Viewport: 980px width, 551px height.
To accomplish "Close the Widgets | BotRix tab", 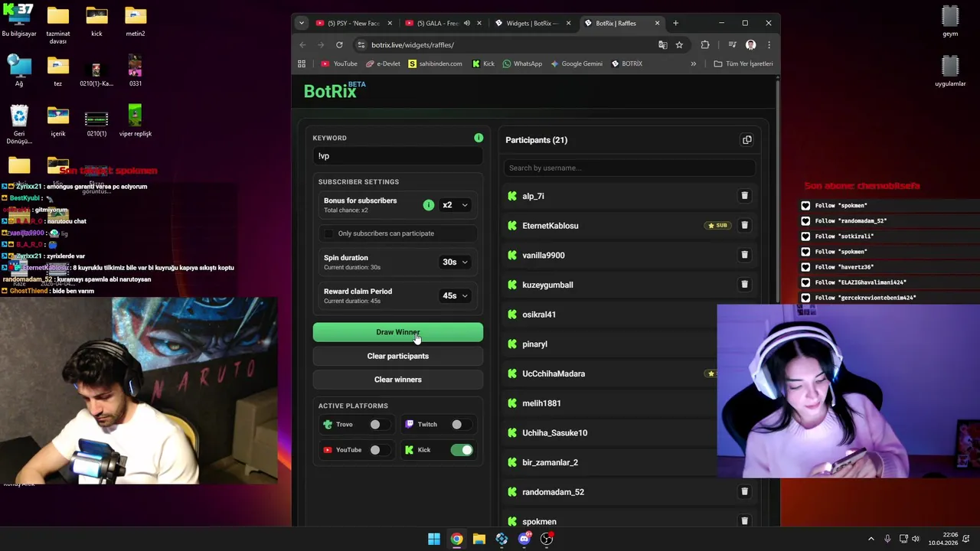I will point(568,23).
